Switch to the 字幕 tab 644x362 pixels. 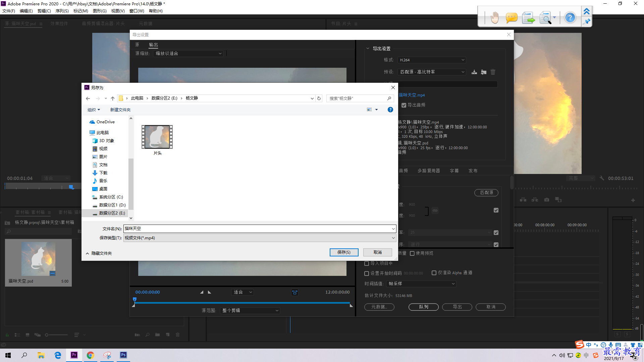454,171
